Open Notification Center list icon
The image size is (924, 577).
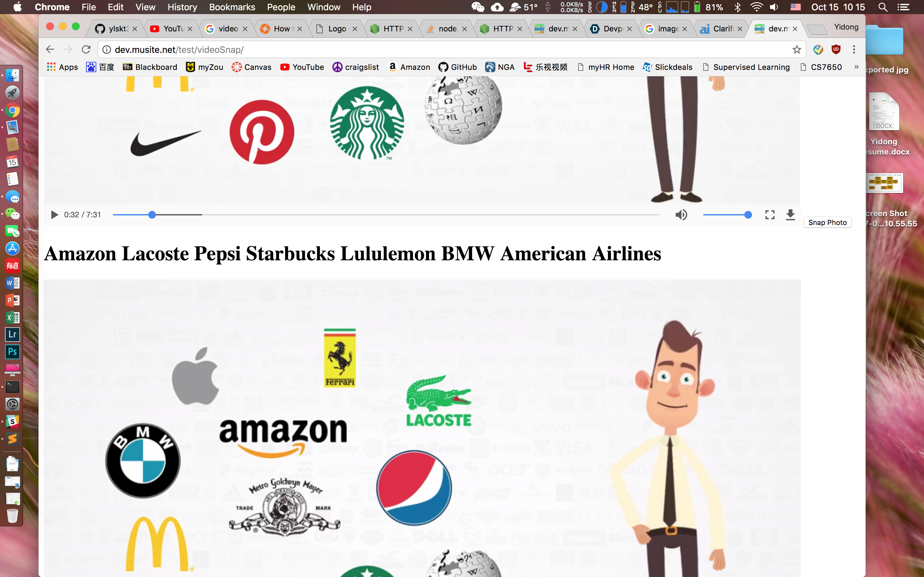903,7
